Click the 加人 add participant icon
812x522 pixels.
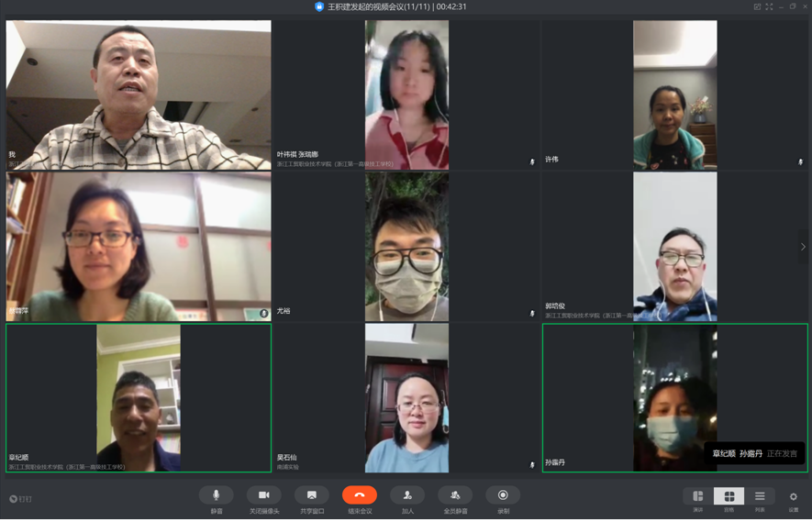click(x=407, y=495)
